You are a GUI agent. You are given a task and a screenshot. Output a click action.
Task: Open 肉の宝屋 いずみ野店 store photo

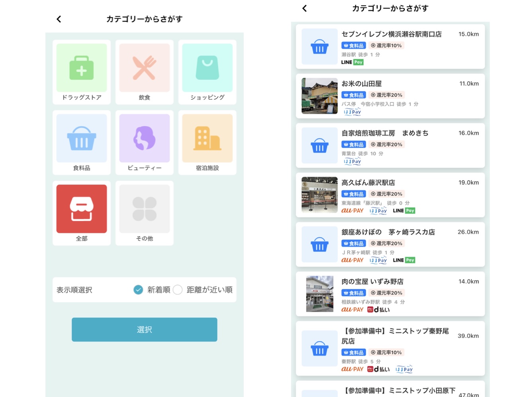[x=319, y=294]
